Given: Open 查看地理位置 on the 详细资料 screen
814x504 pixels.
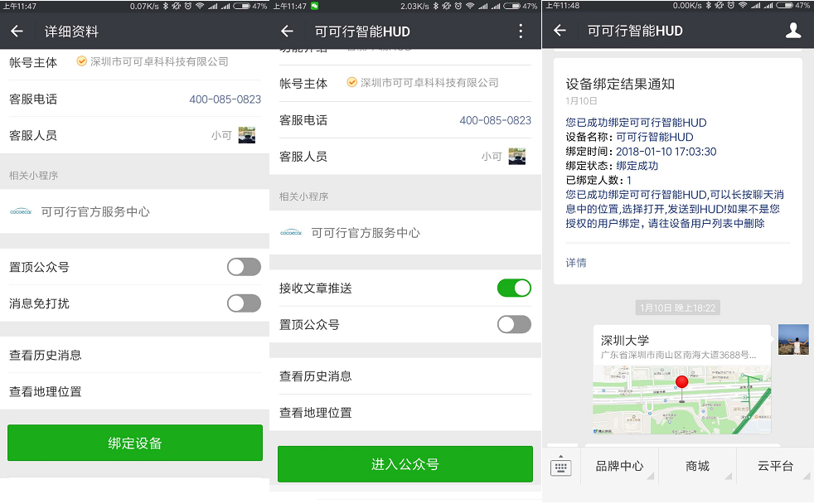Looking at the screenshot, I should pos(134,391).
